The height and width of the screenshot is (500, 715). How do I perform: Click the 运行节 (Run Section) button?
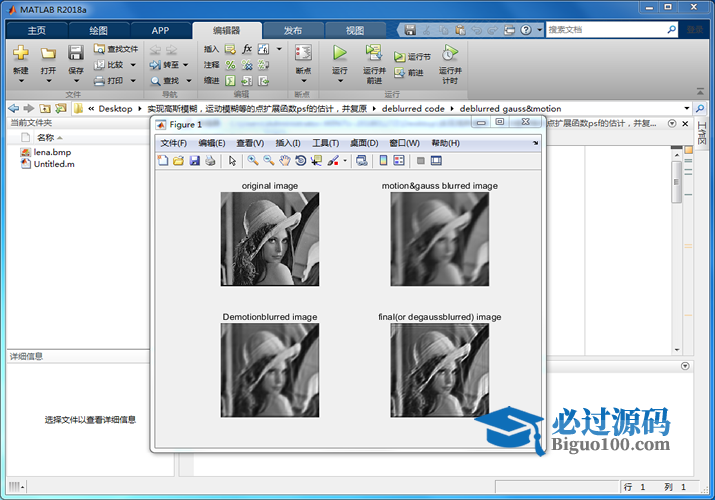[x=413, y=57]
